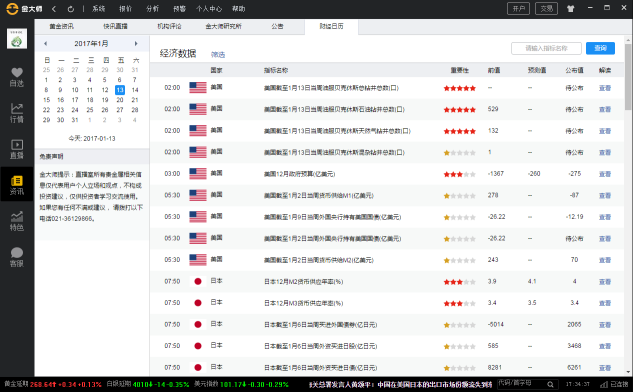Select date 13 in the calendar

pyautogui.click(x=120, y=90)
